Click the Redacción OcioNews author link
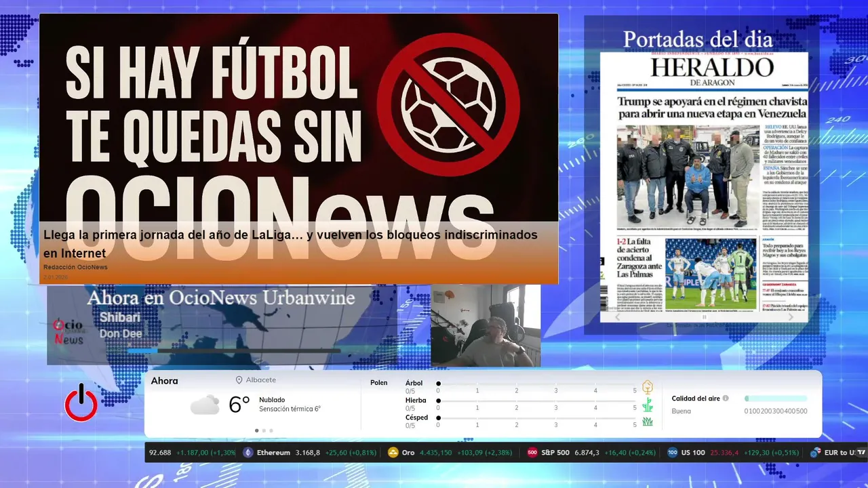The width and height of the screenshot is (868, 488). click(75, 267)
